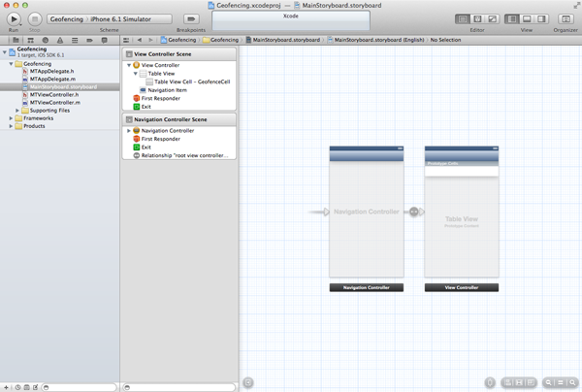
Task: Show the Issue navigator
Action: pos(60,40)
